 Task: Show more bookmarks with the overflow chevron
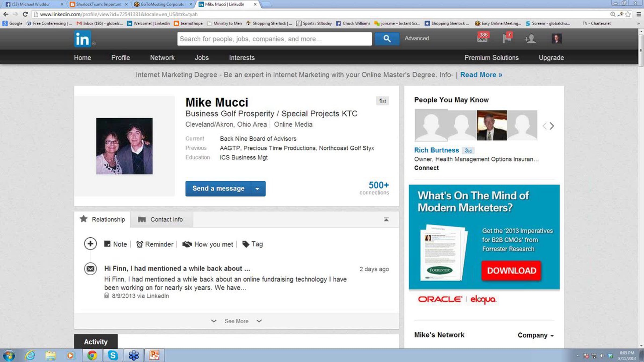pyautogui.click(x=638, y=24)
